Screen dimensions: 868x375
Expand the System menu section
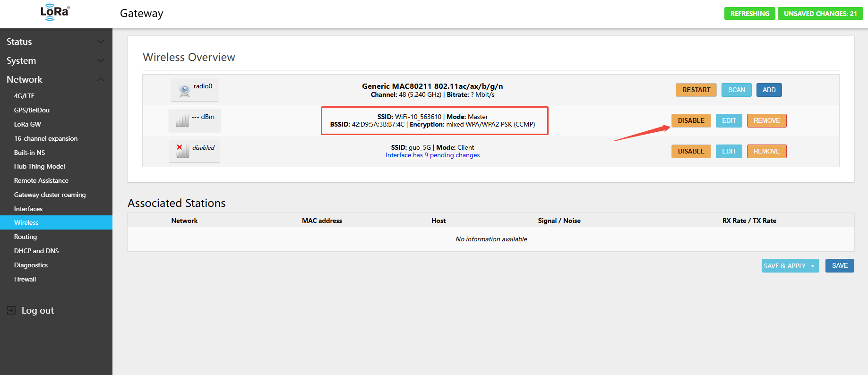(x=100, y=60)
